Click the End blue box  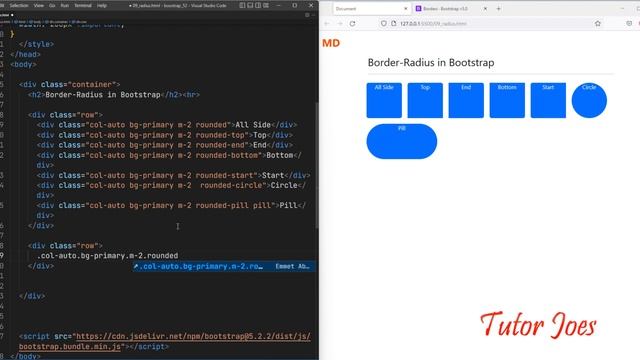pos(466,100)
